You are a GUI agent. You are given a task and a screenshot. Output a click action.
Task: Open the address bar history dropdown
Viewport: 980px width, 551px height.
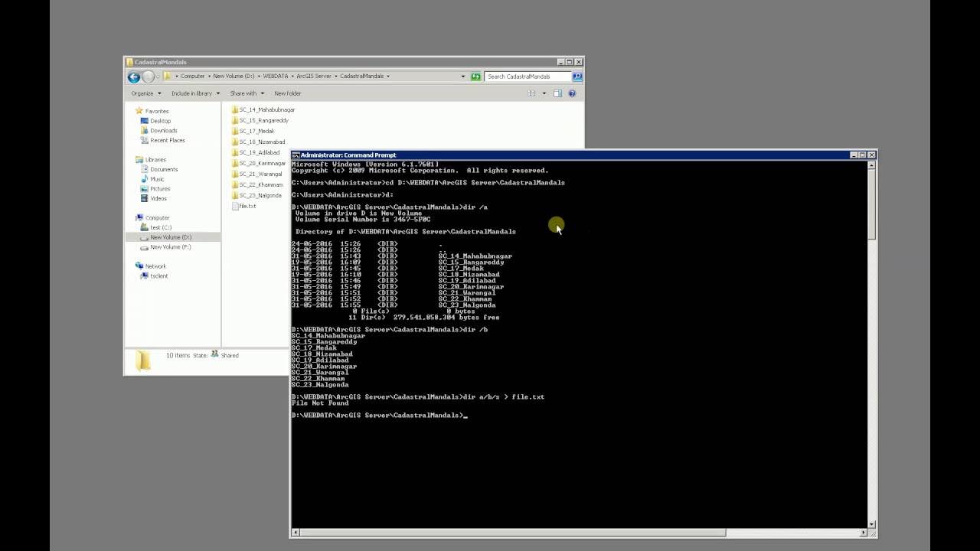pyautogui.click(x=462, y=77)
